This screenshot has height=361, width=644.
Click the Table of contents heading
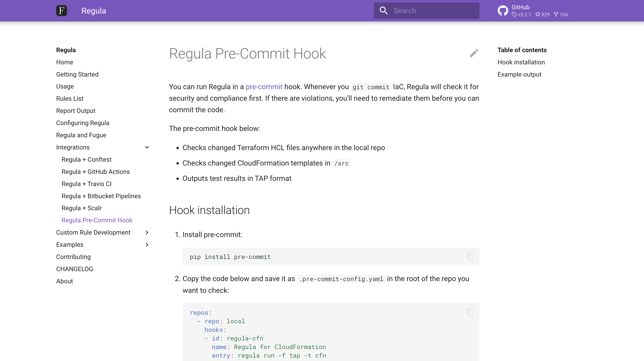point(522,50)
